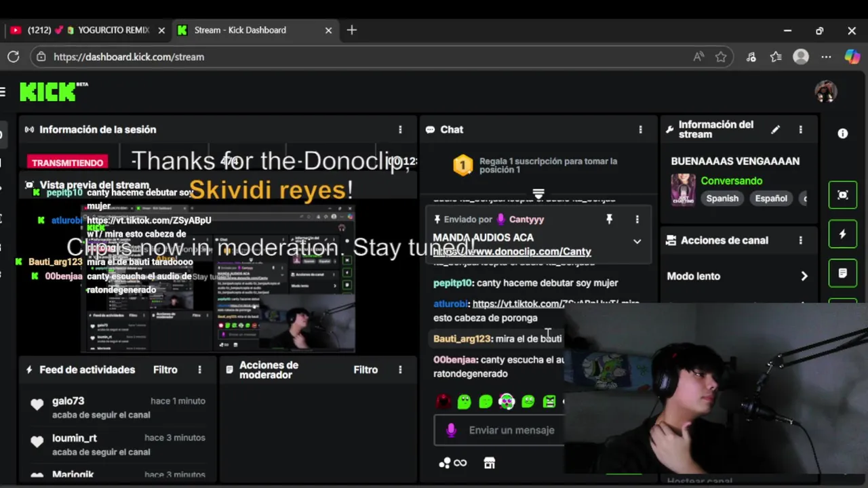Click the TRANSMITIENDO live status badge
The height and width of the screenshot is (488, 868).
[68, 163]
